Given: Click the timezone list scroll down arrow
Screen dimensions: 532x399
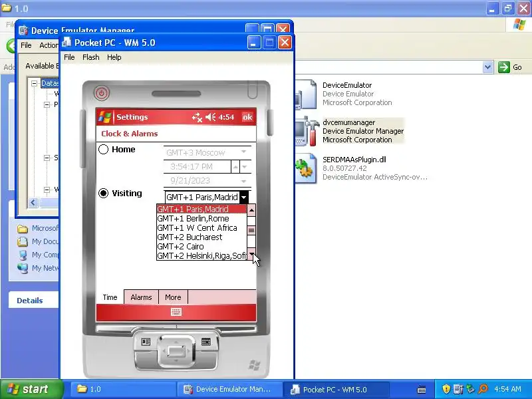Looking at the screenshot, I should [251, 254].
